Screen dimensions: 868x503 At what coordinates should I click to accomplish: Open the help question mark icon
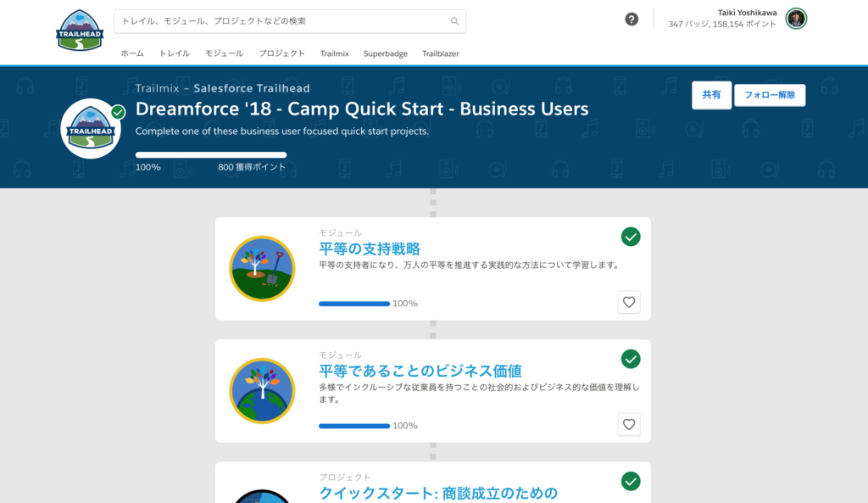coord(632,20)
